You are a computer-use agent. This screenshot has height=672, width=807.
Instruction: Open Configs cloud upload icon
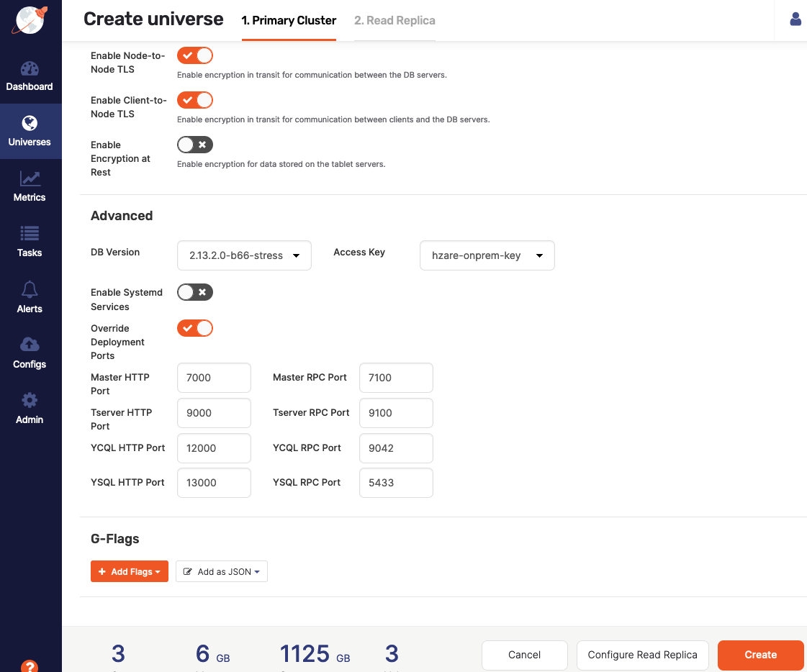(30, 345)
